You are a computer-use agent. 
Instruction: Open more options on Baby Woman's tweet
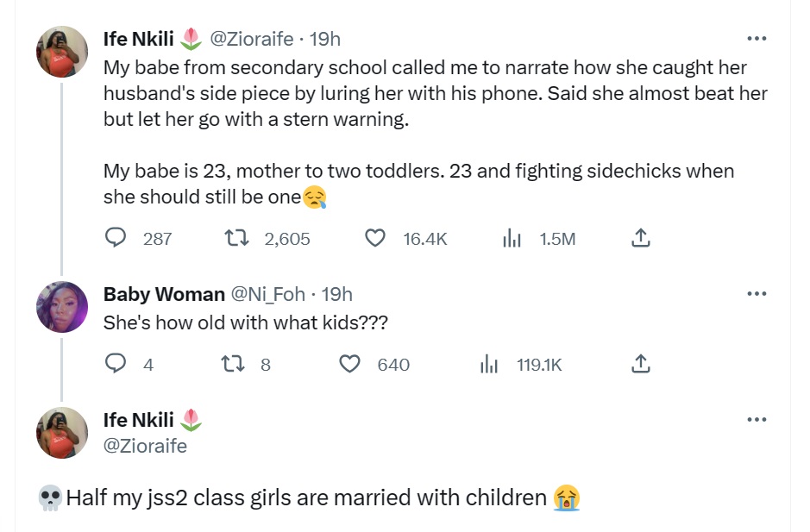(x=757, y=294)
